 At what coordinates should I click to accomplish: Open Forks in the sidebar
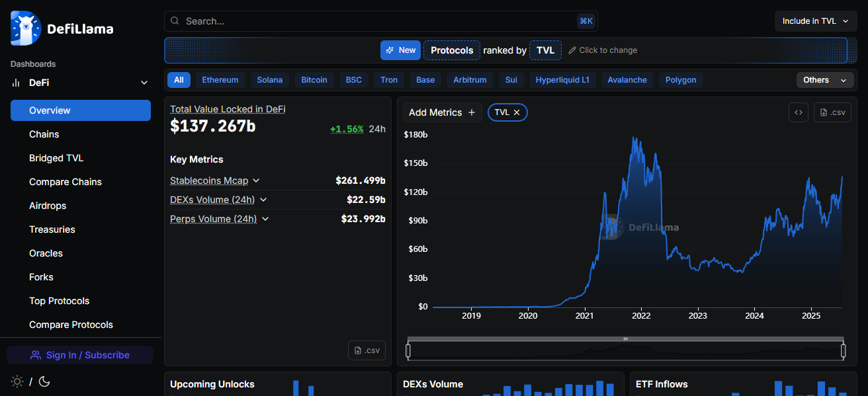(81, 277)
